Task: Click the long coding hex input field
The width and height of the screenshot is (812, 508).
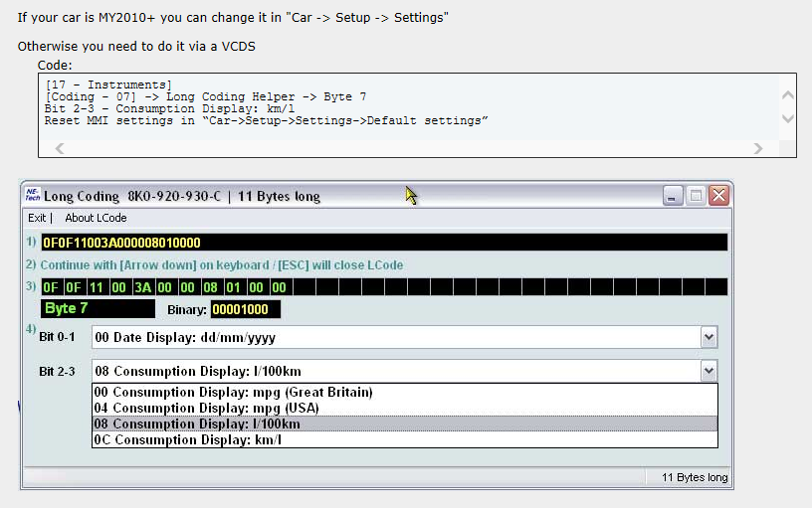Action: coord(383,243)
